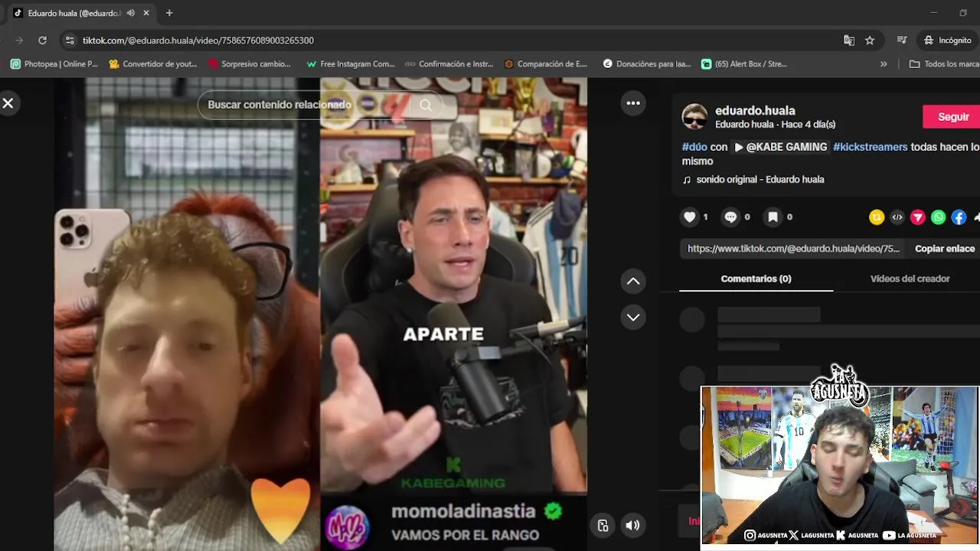The image size is (980, 551).
Task: Click the browser address bar URL
Action: click(198, 41)
